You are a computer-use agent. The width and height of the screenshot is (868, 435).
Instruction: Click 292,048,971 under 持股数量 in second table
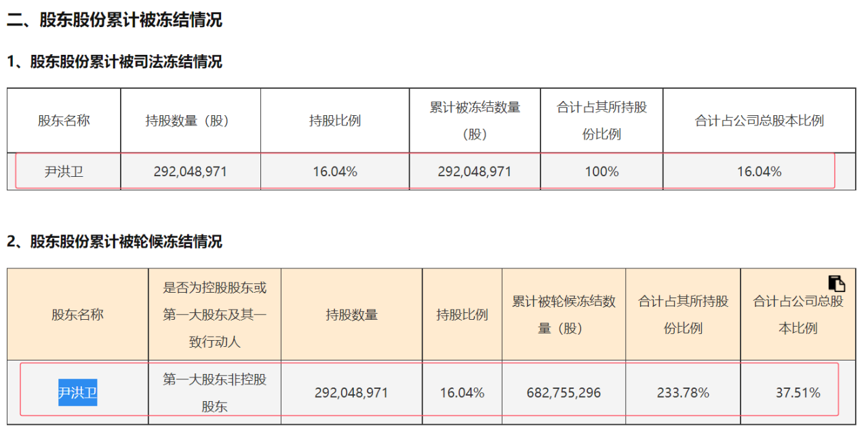351,392
